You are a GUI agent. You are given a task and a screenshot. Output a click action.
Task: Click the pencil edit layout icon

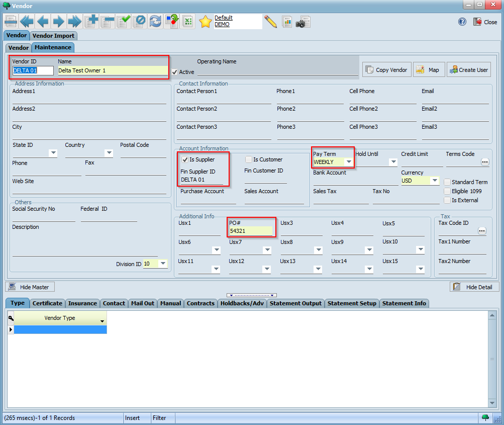[x=270, y=22]
